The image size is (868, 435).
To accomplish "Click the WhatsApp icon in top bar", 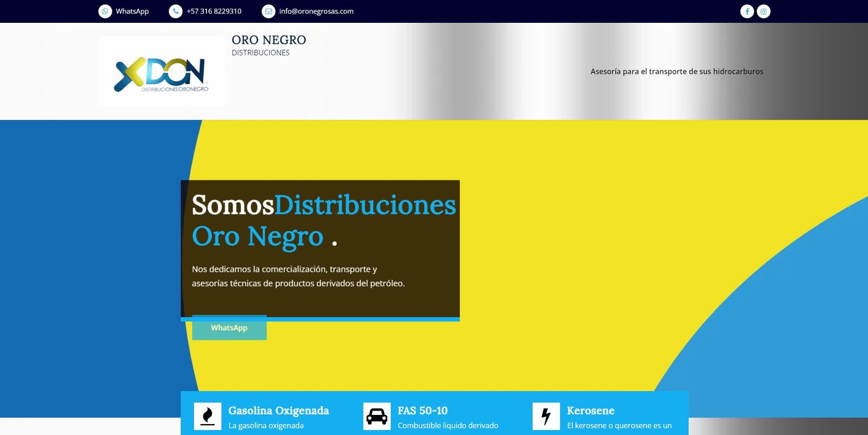I will [105, 11].
